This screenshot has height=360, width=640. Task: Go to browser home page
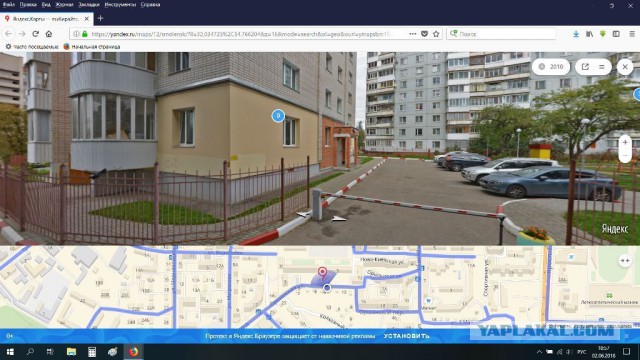click(x=49, y=34)
